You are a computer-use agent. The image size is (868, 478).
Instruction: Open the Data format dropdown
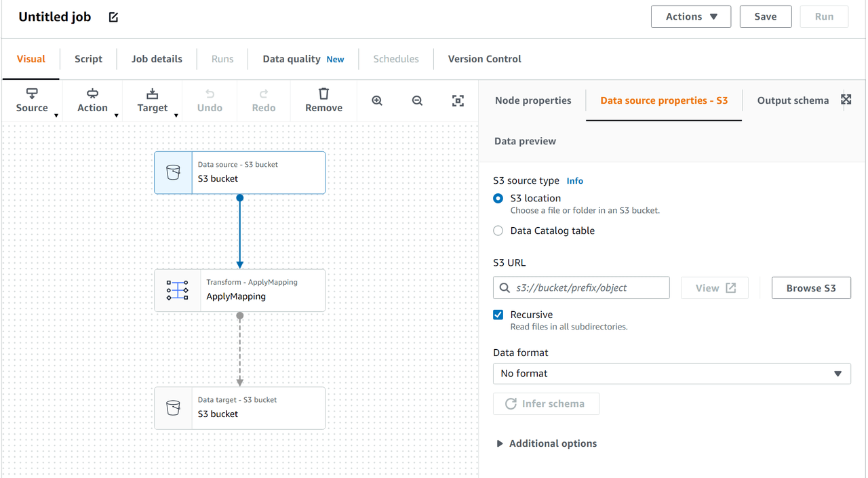[x=671, y=374]
